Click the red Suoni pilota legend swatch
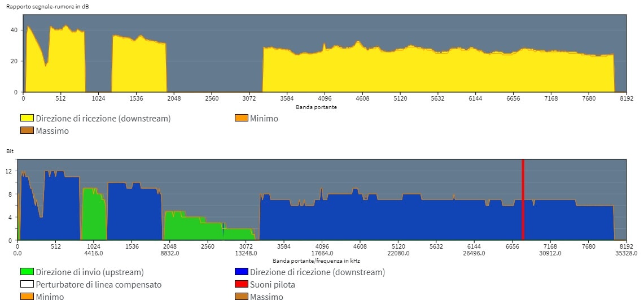The image size is (644, 300). pos(241,285)
